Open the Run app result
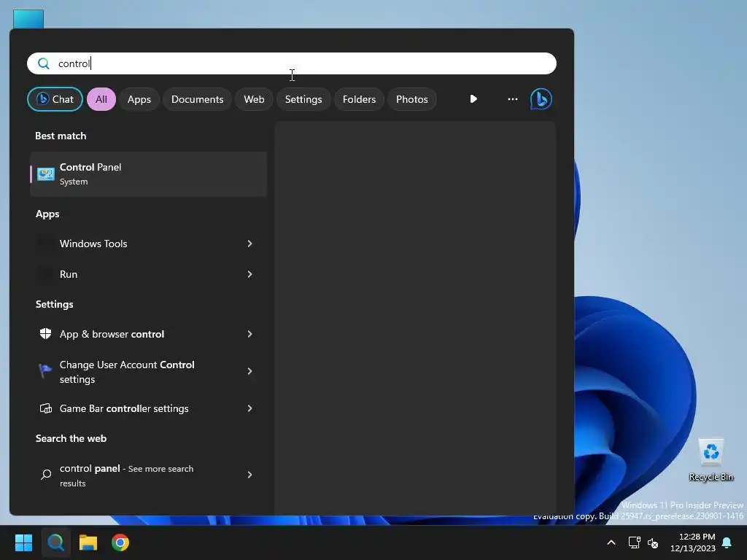This screenshot has width=747, height=560. 148,274
